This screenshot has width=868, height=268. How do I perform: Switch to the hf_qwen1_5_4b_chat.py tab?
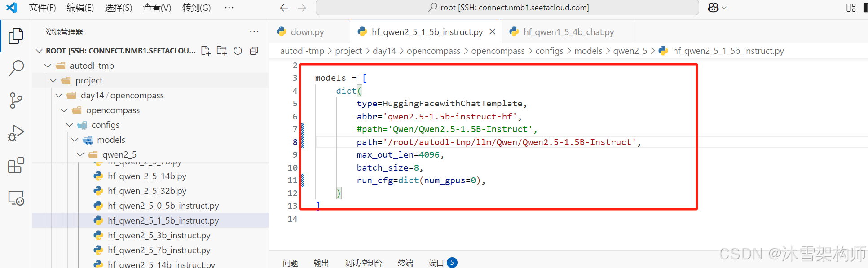568,32
